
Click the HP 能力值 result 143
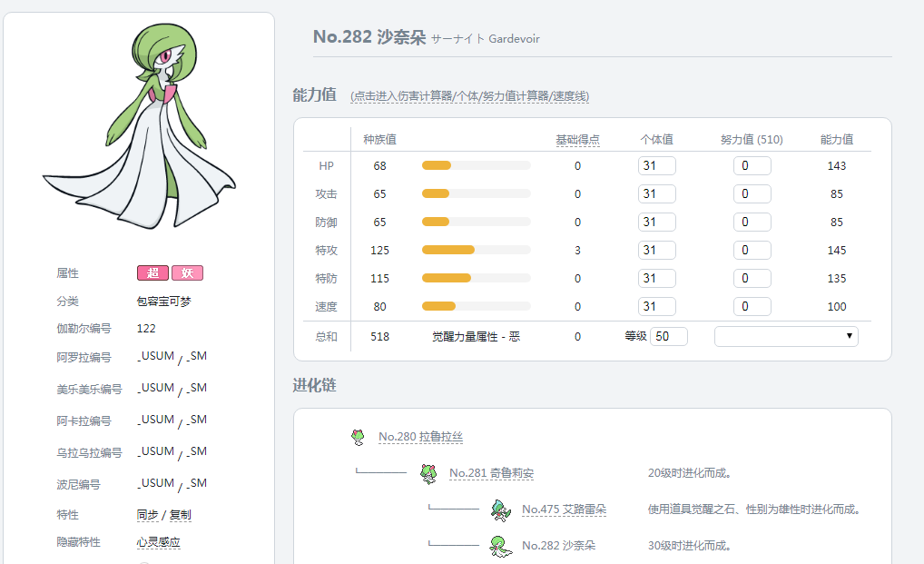point(837,165)
